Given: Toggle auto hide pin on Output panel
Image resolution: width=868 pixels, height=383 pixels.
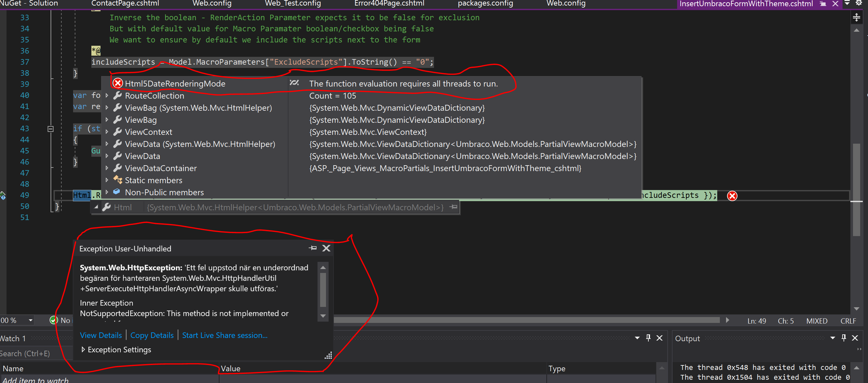Looking at the screenshot, I should 844,338.
